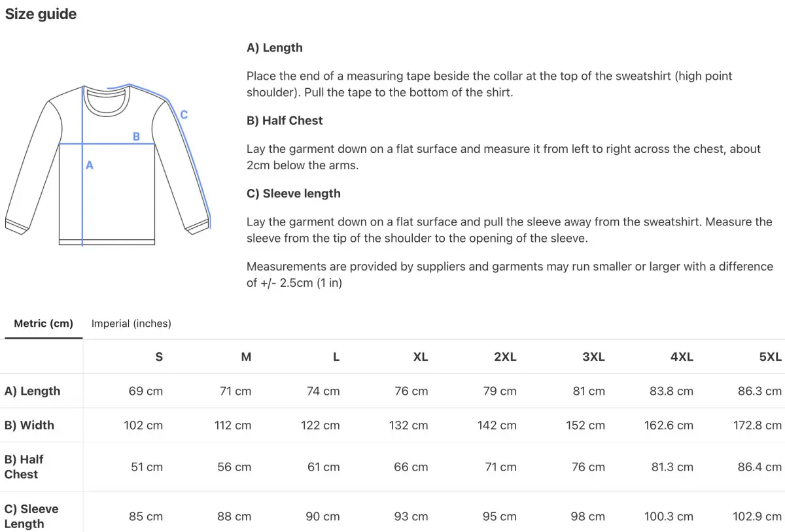
Task: Click the "B) Half Chest" instruction heading
Action: tap(285, 120)
